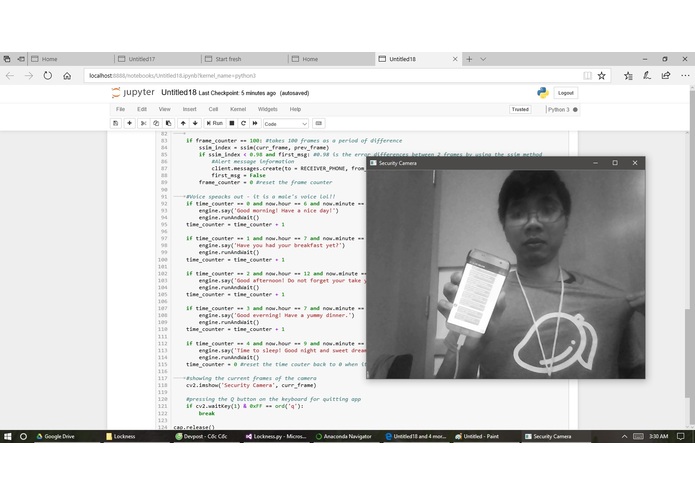Open Windows Start menu
Viewport: 695px width, 494px height.
pos(8,436)
